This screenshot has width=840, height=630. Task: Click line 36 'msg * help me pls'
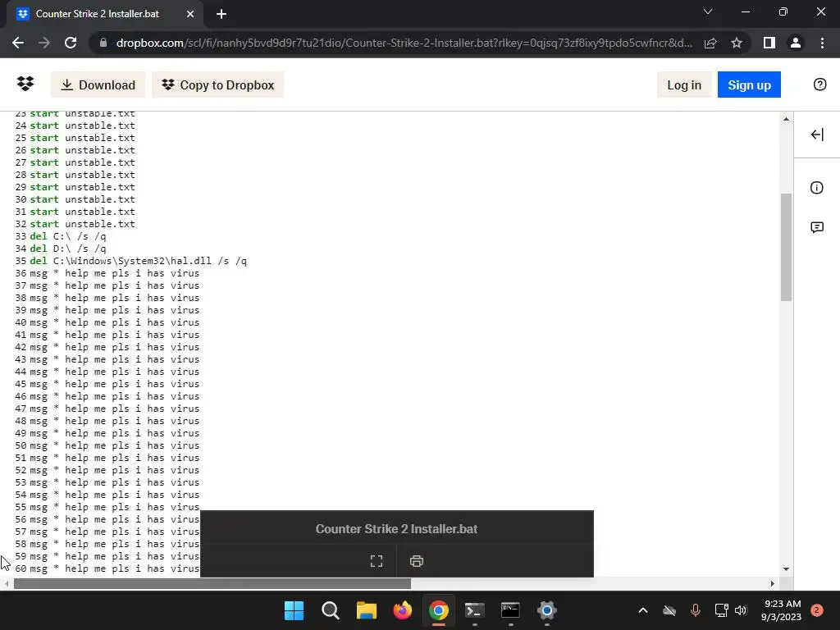(115, 273)
